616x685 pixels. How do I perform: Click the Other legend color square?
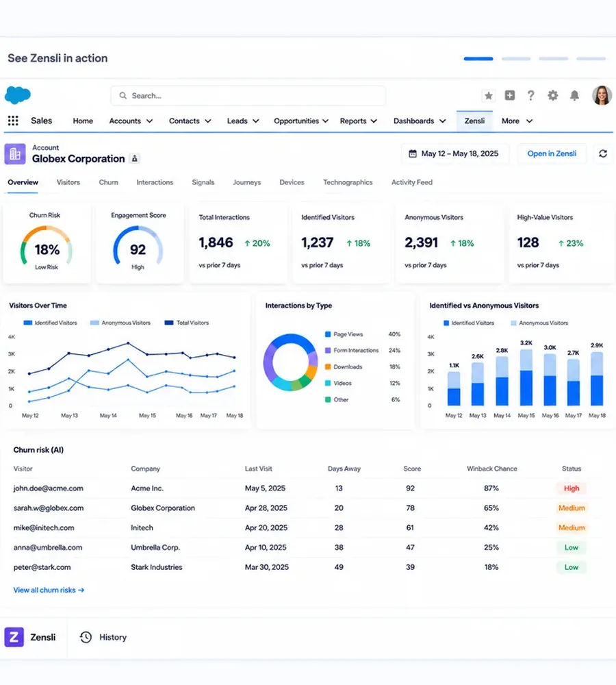click(328, 400)
